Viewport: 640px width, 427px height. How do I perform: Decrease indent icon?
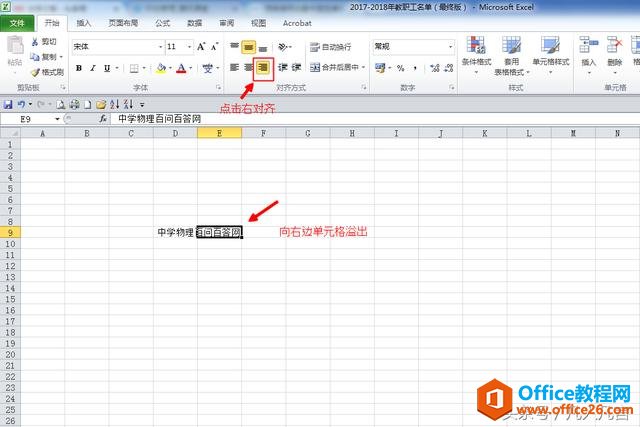point(282,67)
